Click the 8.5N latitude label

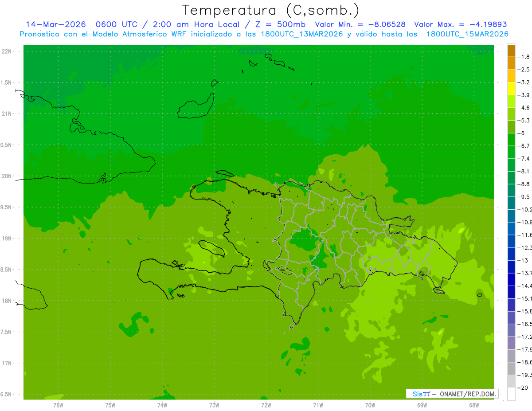6,270
